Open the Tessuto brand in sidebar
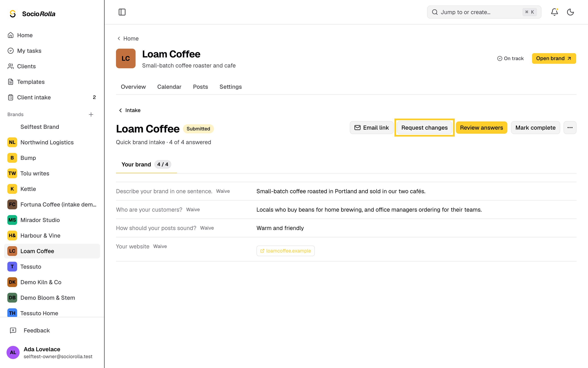The width and height of the screenshot is (588, 368). point(52,267)
